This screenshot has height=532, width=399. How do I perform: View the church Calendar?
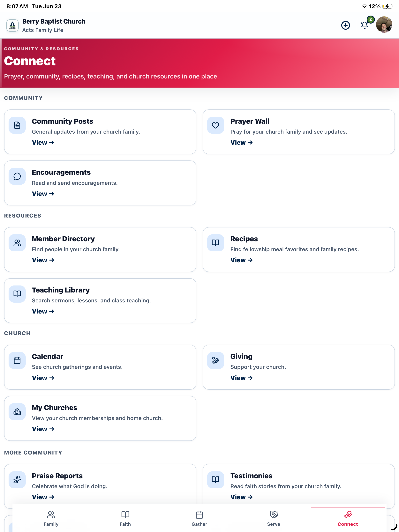point(43,378)
